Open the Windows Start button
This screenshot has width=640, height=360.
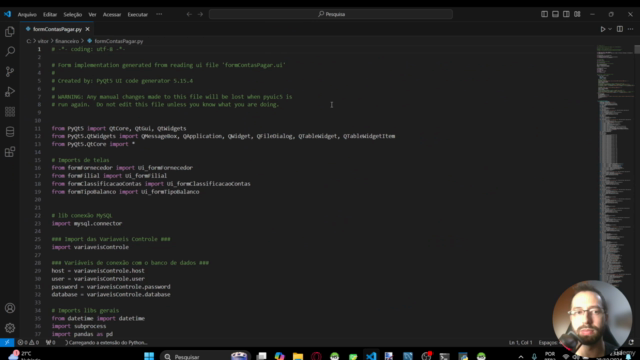149,356
